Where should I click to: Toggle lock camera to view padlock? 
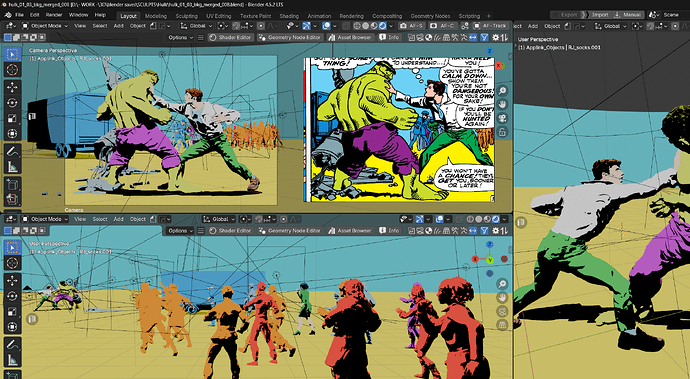(502, 132)
